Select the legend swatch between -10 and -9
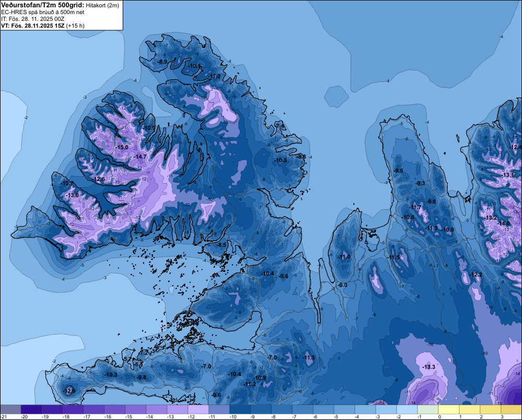Image resolution: width=522 pixels, height=420 pixels. click(x=240, y=409)
